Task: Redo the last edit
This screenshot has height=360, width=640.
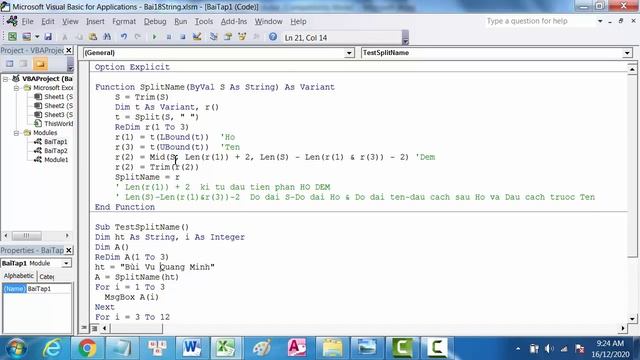Action: point(138,37)
